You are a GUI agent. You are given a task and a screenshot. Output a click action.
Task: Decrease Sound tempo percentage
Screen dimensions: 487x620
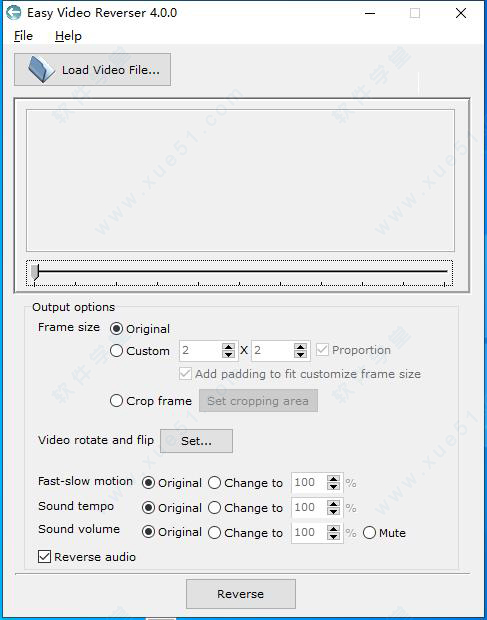click(334, 511)
